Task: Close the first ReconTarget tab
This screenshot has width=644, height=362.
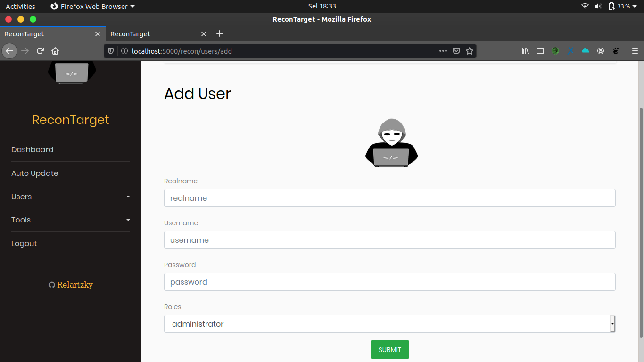Action: [98, 34]
